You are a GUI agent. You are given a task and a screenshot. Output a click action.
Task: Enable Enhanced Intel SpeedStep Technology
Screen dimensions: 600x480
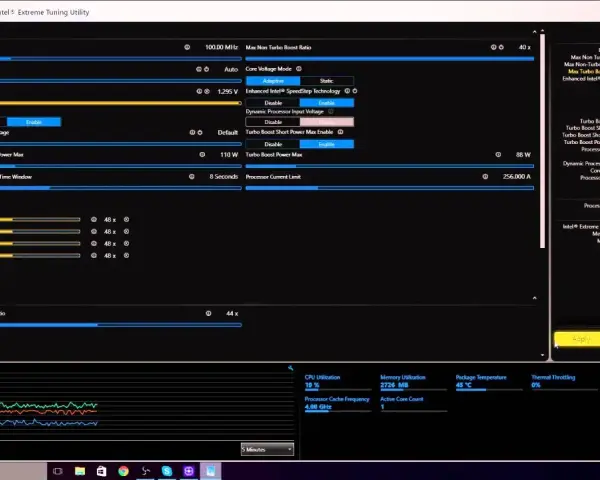click(327, 103)
